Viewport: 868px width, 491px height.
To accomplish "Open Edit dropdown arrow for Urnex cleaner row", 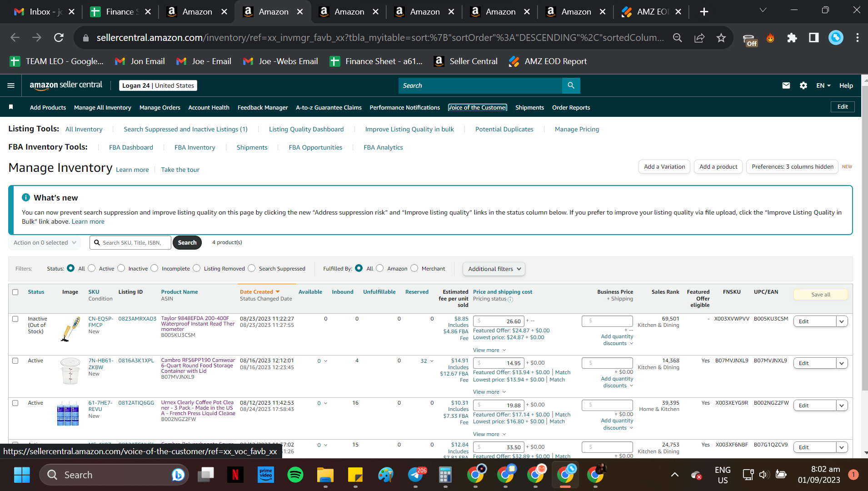I will [x=842, y=406].
